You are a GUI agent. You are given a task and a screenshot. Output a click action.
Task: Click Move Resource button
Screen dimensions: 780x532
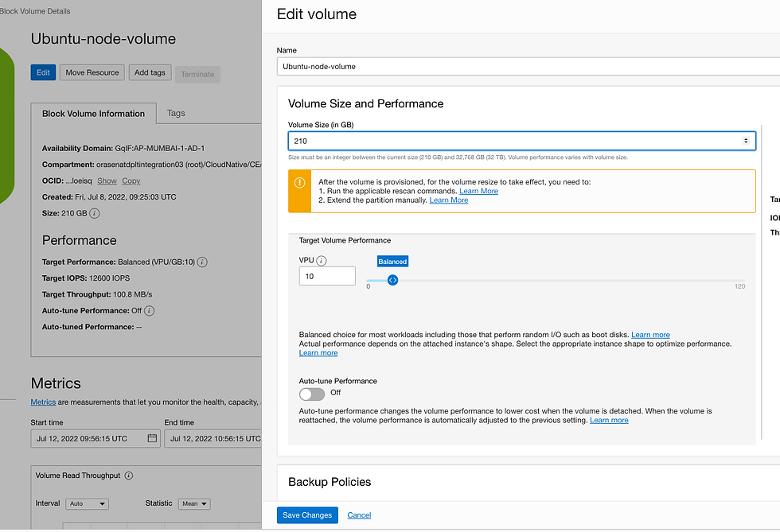pos(92,72)
